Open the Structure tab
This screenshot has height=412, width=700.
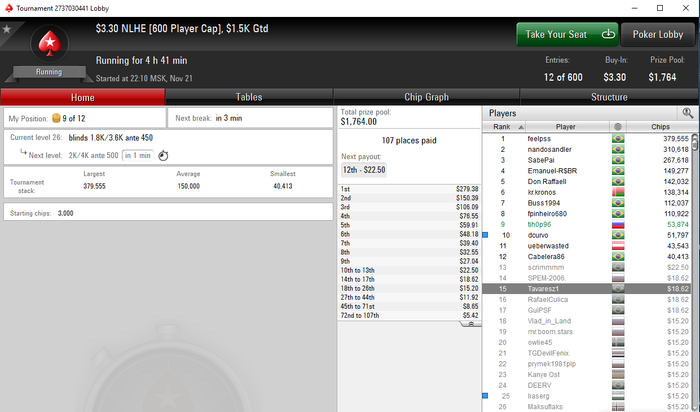click(609, 97)
